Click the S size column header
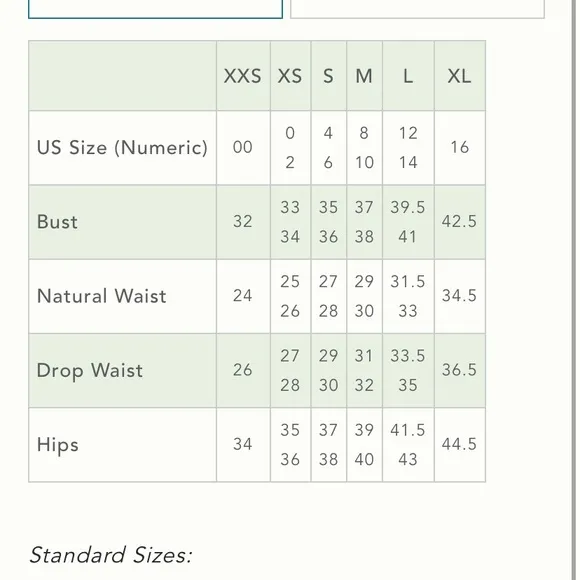This screenshot has height=580, width=580. click(x=328, y=76)
